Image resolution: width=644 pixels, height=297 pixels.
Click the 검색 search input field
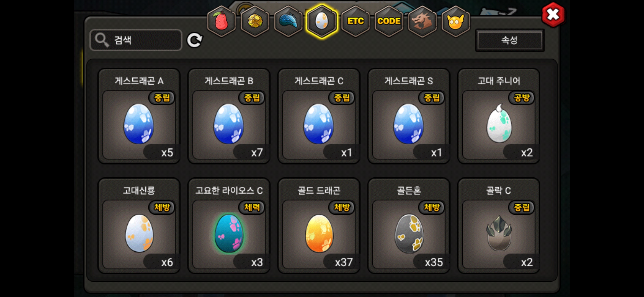coord(136,40)
